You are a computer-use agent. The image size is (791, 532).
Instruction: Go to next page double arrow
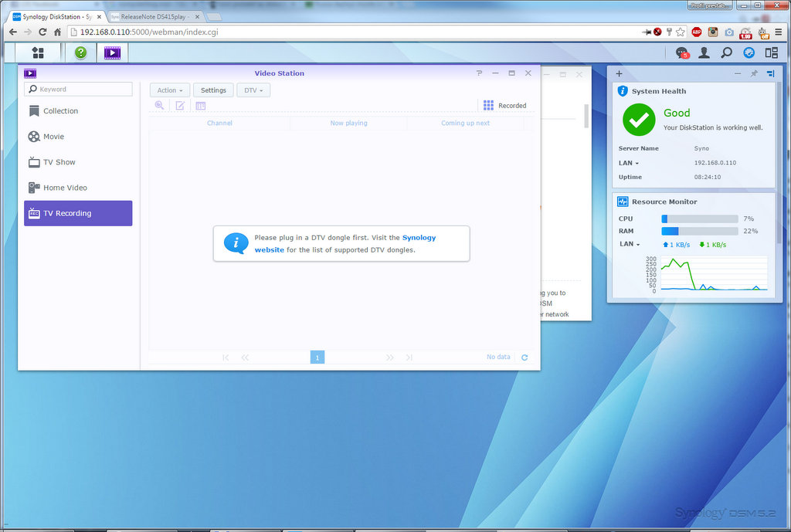pos(389,357)
